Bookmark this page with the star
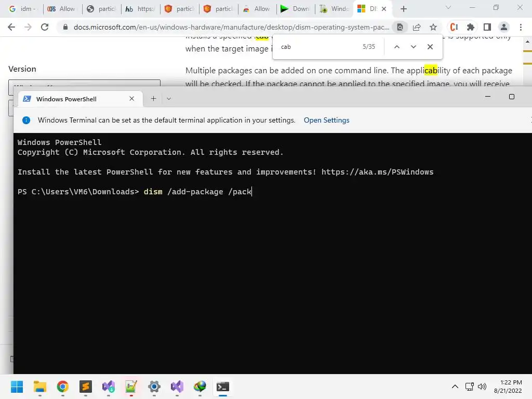Screen dimensions: 532x399 click(433, 27)
